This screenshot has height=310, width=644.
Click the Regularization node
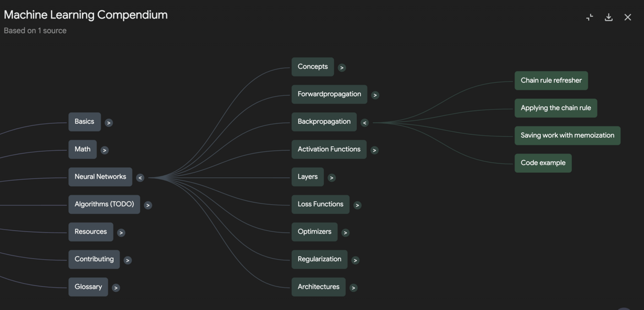pyautogui.click(x=319, y=259)
